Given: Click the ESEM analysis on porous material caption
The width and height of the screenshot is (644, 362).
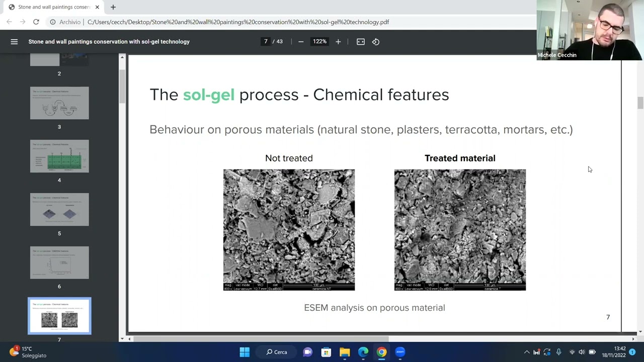Looking at the screenshot, I should [374, 308].
